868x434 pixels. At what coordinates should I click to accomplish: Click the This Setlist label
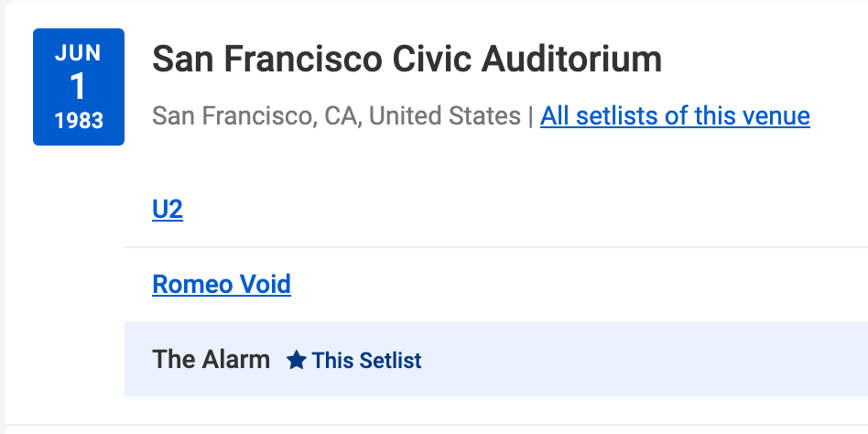(x=366, y=360)
